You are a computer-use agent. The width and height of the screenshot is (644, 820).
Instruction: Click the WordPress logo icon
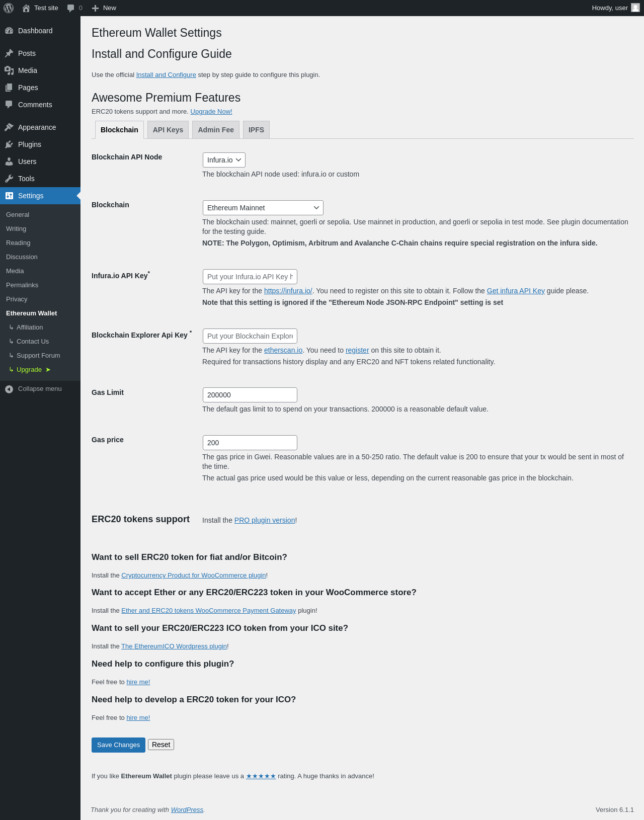(x=9, y=8)
